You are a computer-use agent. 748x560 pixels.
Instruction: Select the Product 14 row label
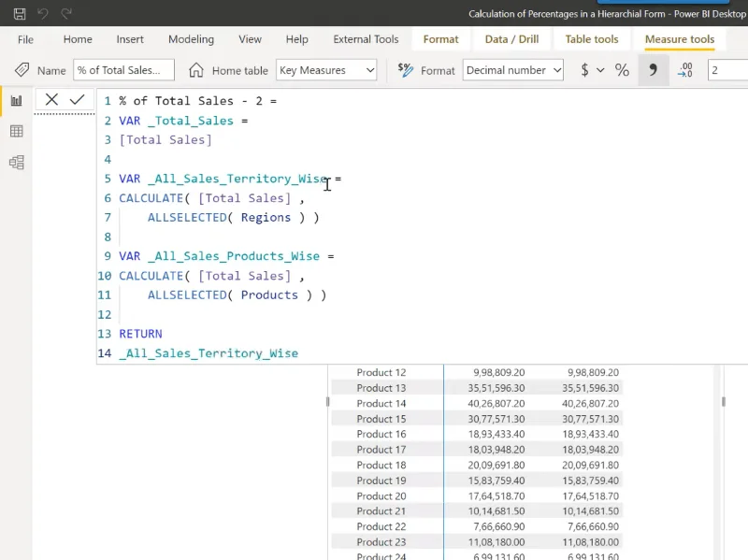[381, 404]
